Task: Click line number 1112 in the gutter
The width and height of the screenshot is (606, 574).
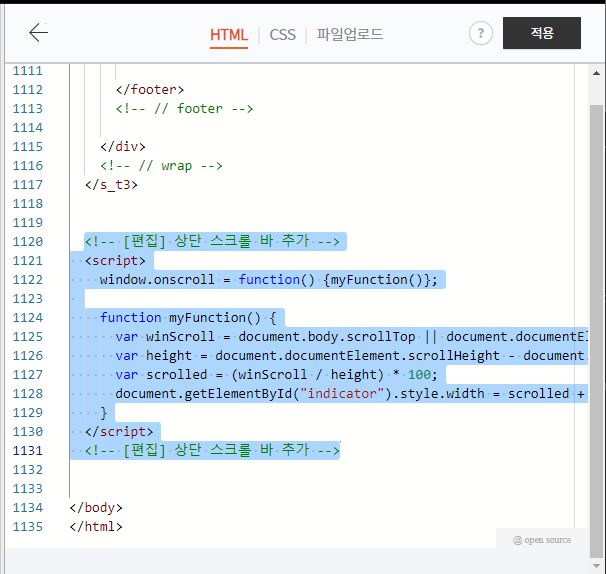Action: point(27,90)
